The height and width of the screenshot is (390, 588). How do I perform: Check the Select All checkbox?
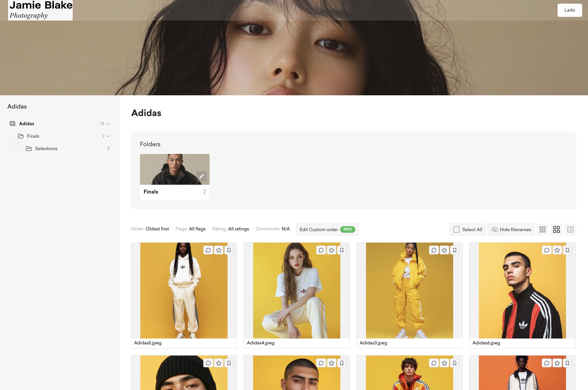[x=456, y=229]
